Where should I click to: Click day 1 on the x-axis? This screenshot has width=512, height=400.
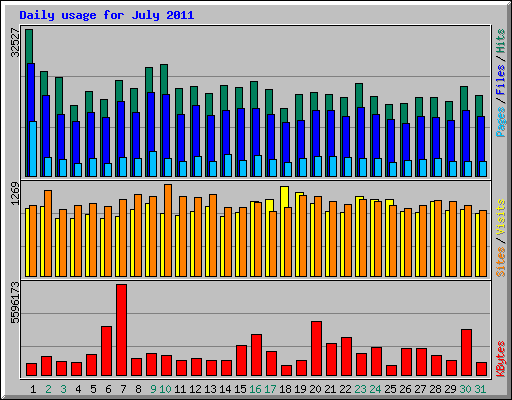pyautogui.click(x=33, y=389)
